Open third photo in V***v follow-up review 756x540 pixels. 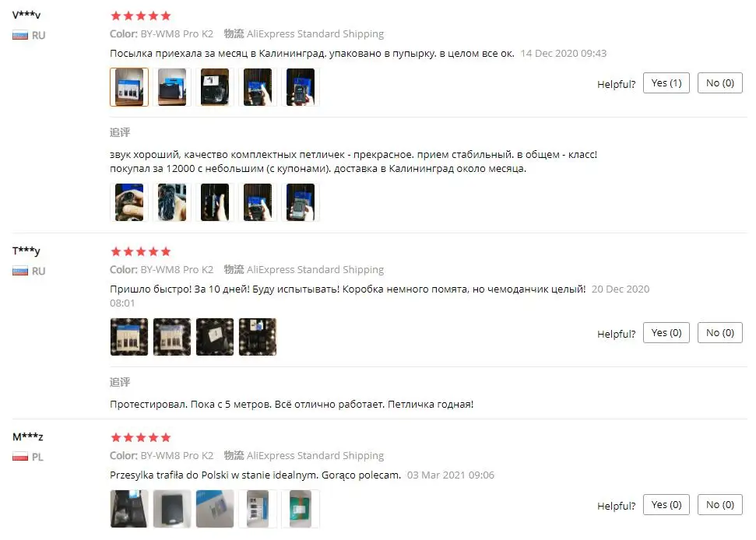215,202
